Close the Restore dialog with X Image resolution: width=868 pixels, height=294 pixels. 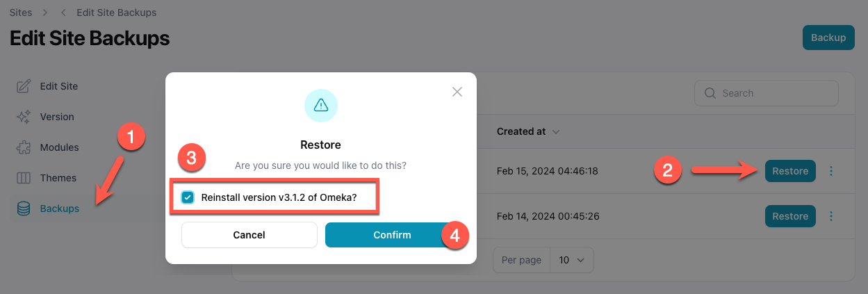tap(457, 92)
